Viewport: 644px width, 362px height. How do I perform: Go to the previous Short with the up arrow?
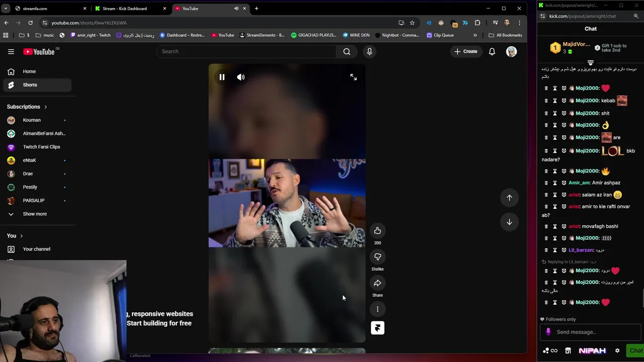(509, 198)
